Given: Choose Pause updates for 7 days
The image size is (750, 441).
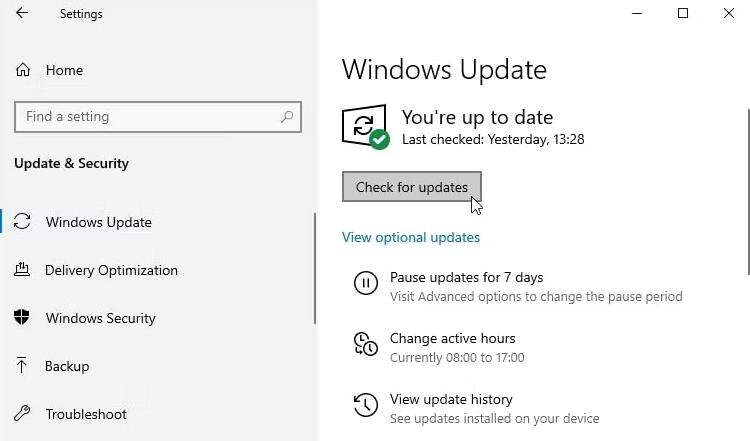Looking at the screenshot, I should pos(466,277).
